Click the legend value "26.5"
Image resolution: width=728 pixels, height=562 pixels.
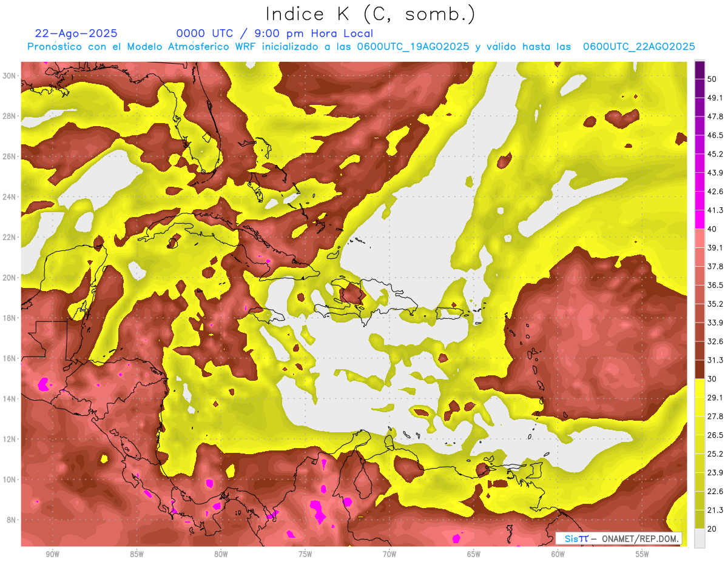coord(716,435)
